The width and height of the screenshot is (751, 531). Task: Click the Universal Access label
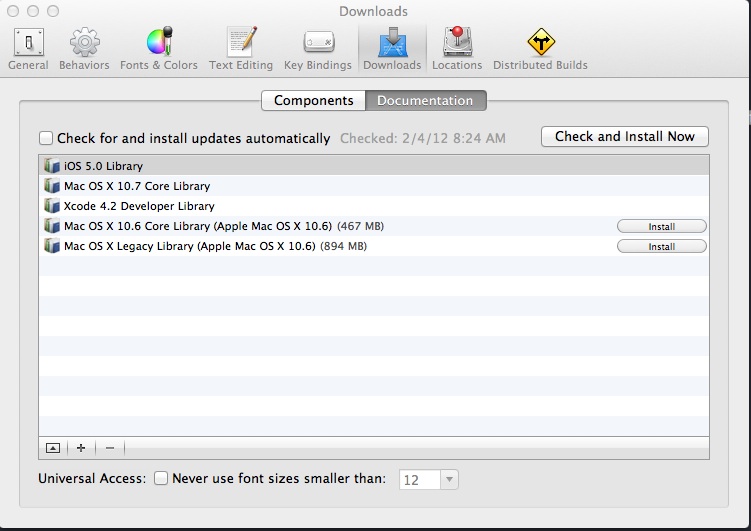point(92,478)
